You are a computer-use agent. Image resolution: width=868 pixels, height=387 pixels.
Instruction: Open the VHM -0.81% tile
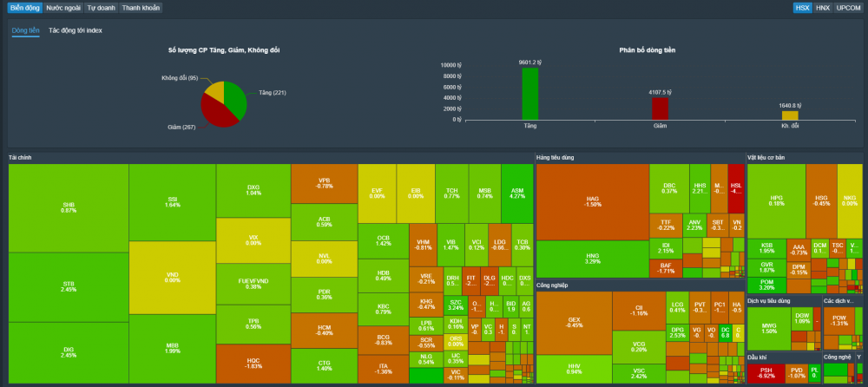(423, 245)
